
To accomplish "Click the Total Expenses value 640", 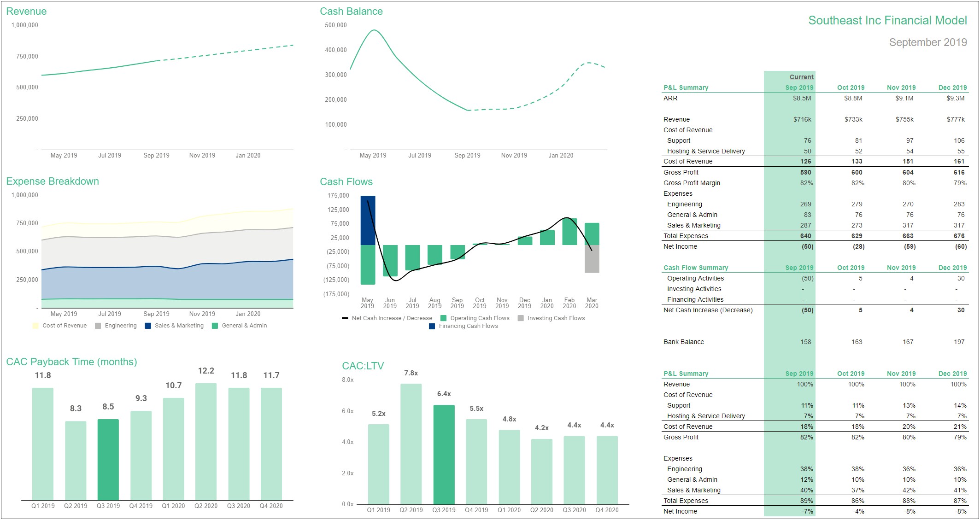I will tap(805, 236).
